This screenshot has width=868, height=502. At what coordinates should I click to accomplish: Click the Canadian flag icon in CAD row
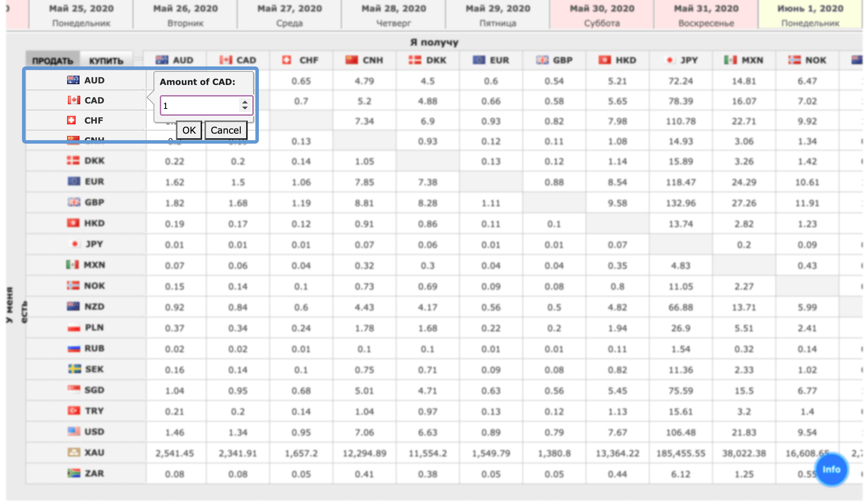click(74, 100)
